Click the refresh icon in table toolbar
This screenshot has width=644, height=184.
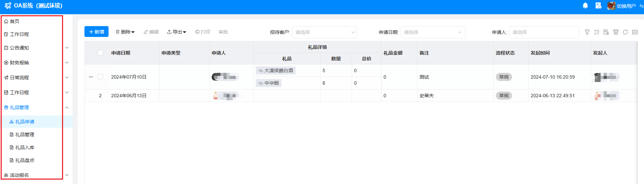pos(625,32)
